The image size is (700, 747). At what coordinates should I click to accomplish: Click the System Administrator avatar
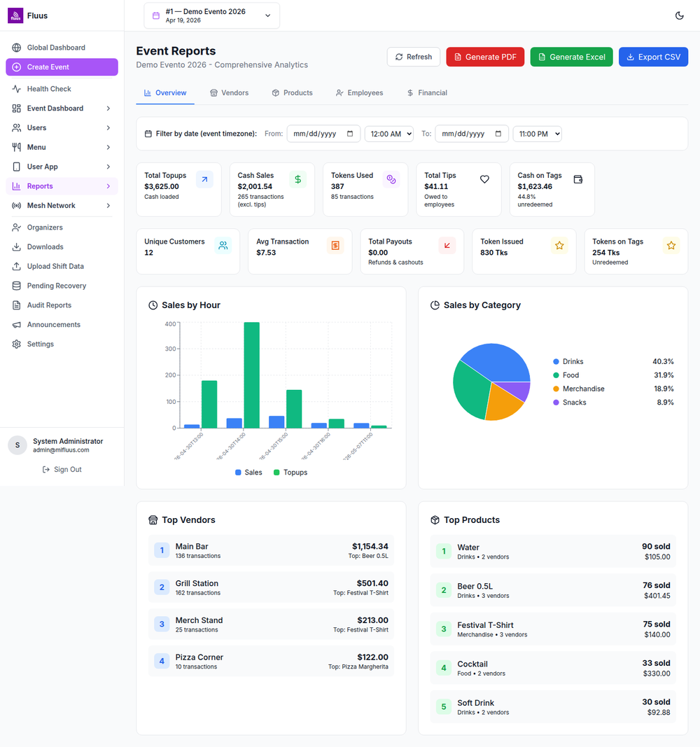click(x=17, y=445)
